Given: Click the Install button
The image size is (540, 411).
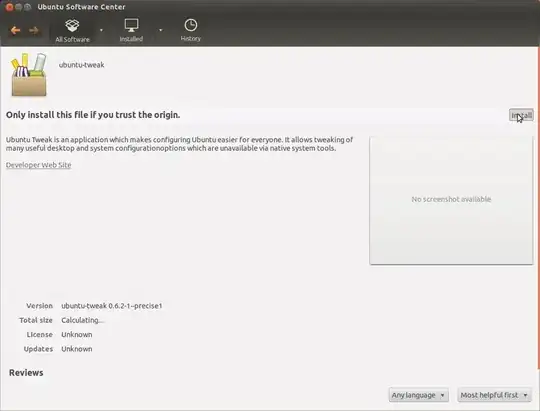Looking at the screenshot, I should [x=521, y=115].
